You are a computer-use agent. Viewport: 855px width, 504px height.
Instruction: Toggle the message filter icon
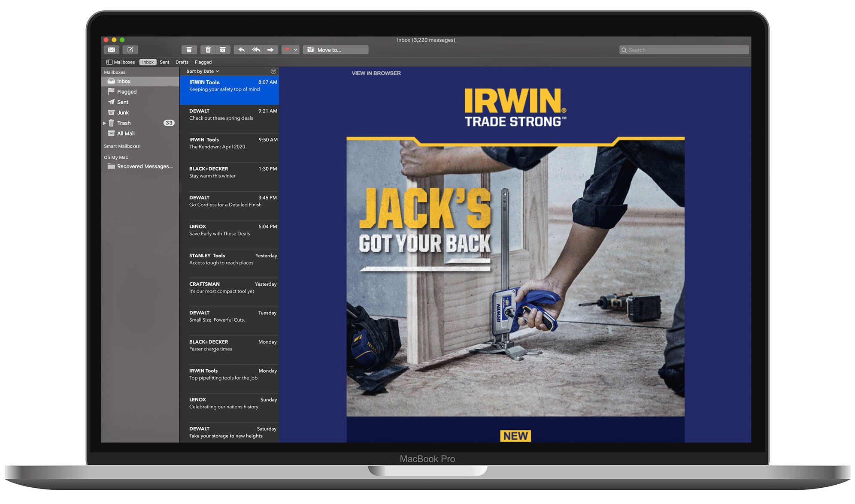273,71
